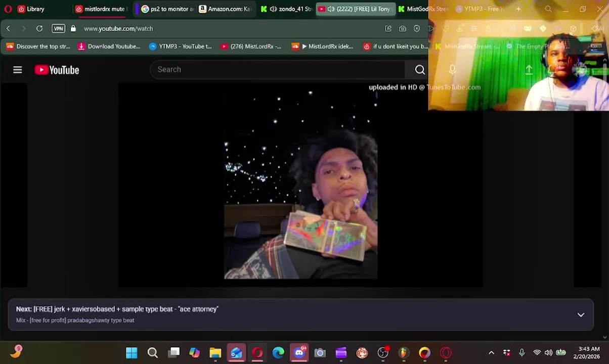The image size is (609, 364).
Task: Click the browser forward arrow
Action: click(23, 29)
